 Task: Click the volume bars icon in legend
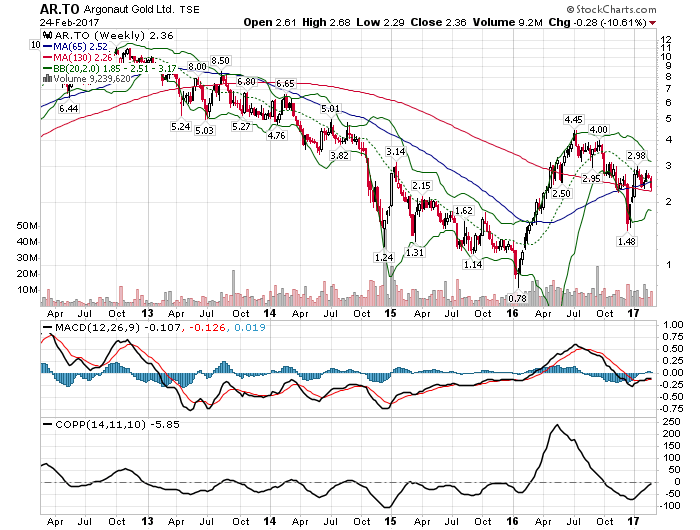coord(47,79)
